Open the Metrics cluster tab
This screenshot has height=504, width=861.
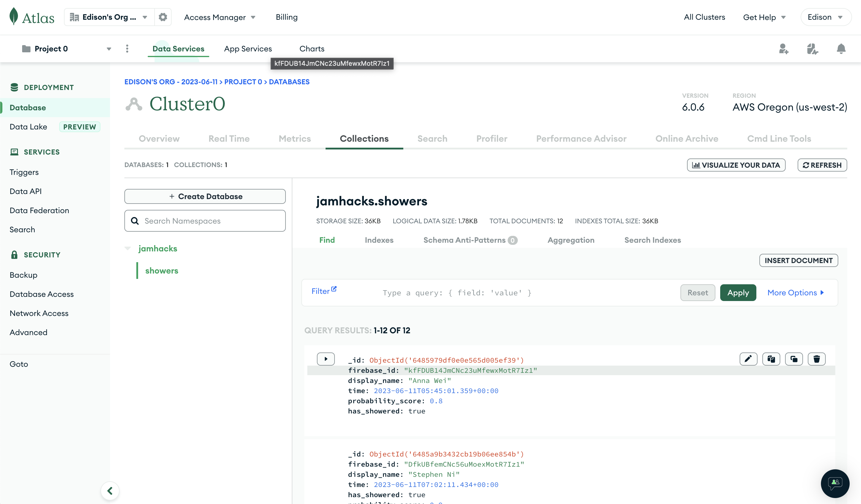[x=294, y=138]
